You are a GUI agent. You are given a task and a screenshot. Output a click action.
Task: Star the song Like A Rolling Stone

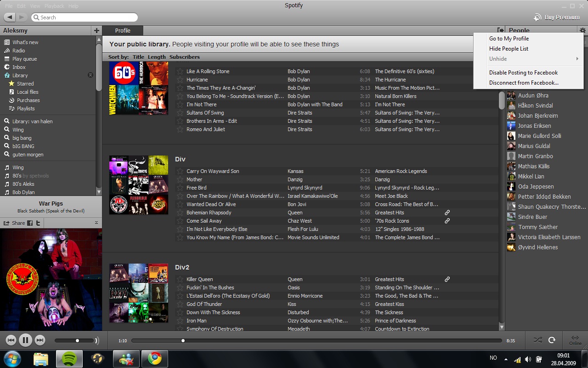[180, 71]
